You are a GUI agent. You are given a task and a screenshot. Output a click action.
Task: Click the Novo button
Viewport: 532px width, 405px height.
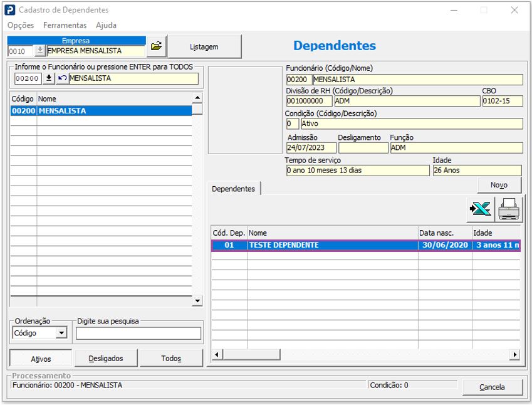pos(499,185)
